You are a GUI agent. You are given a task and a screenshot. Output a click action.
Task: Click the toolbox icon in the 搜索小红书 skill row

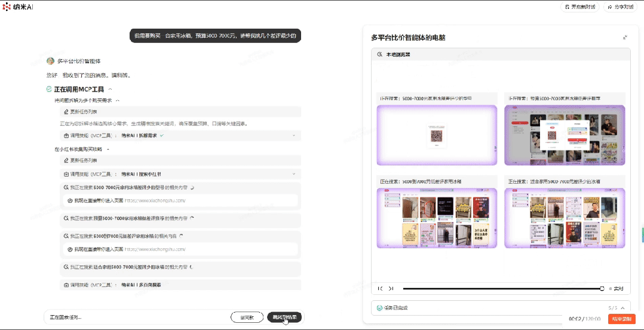point(66,174)
